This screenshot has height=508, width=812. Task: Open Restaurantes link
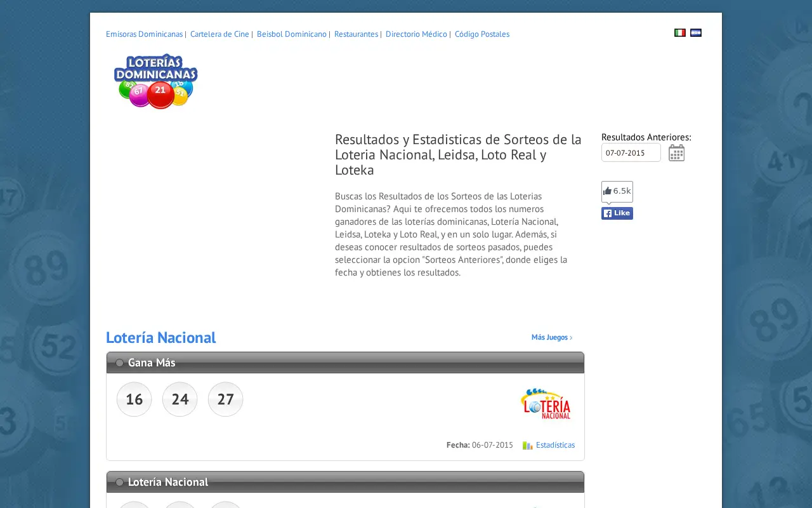coord(356,34)
